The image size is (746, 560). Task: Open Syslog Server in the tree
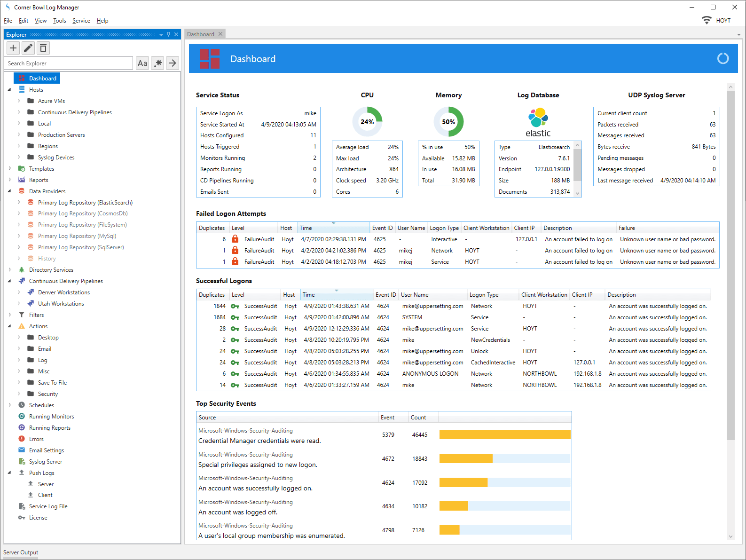pos(45,462)
